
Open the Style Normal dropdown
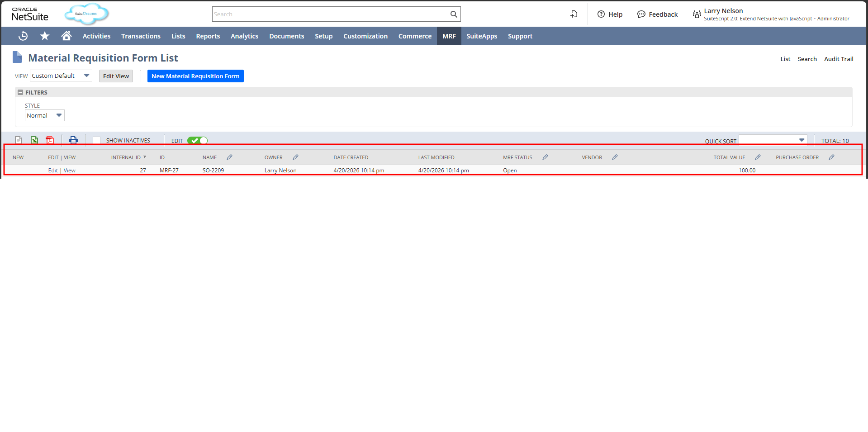tap(44, 115)
